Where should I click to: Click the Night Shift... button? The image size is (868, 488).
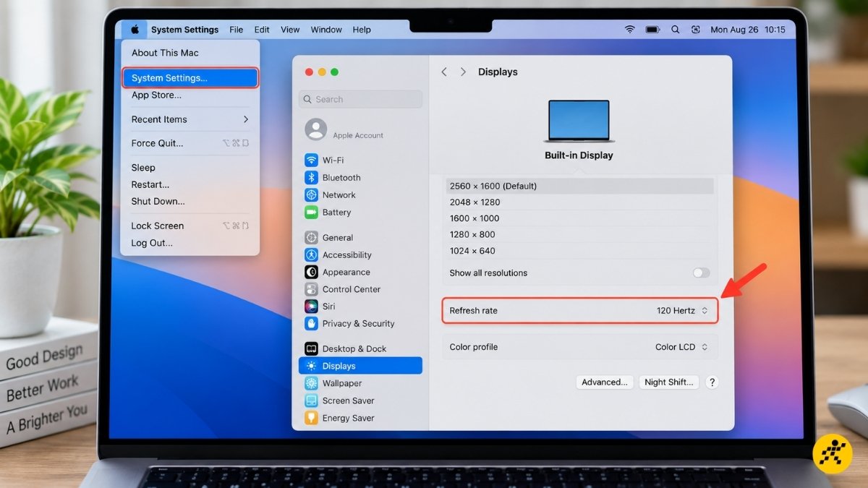[x=669, y=382]
